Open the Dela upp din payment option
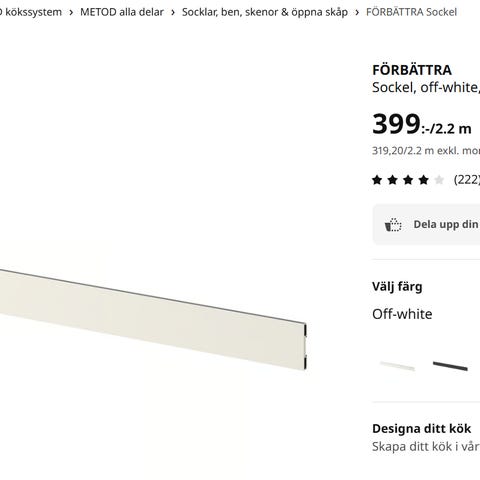This screenshot has width=480, height=480. pyautogui.click(x=426, y=225)
